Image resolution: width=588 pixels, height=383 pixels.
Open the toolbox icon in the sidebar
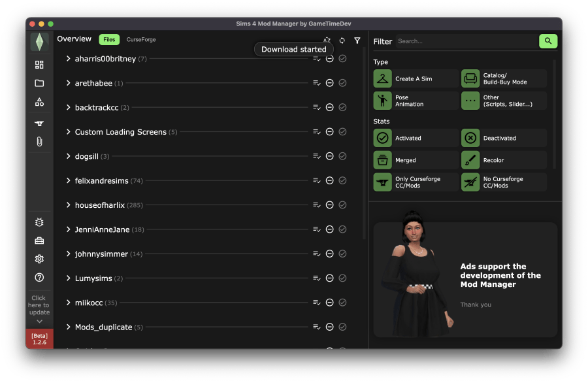click(39, 241)
